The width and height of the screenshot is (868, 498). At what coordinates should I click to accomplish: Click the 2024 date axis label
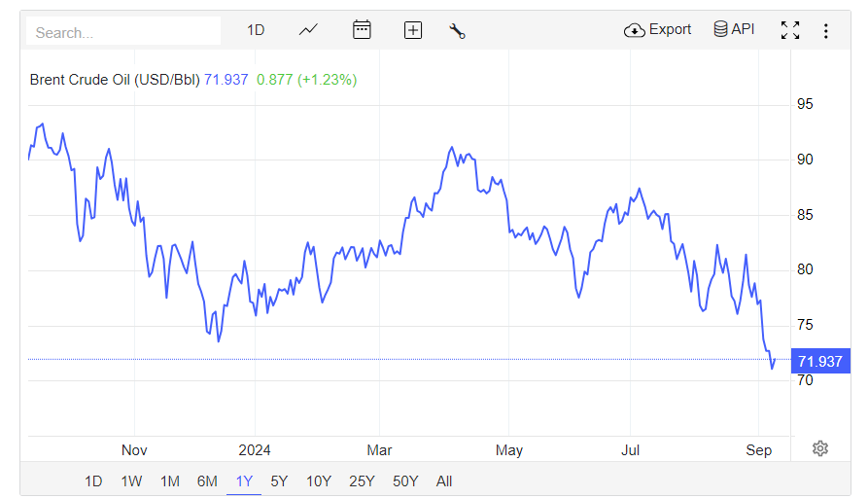pyautogui.click(x=255, y=449)
